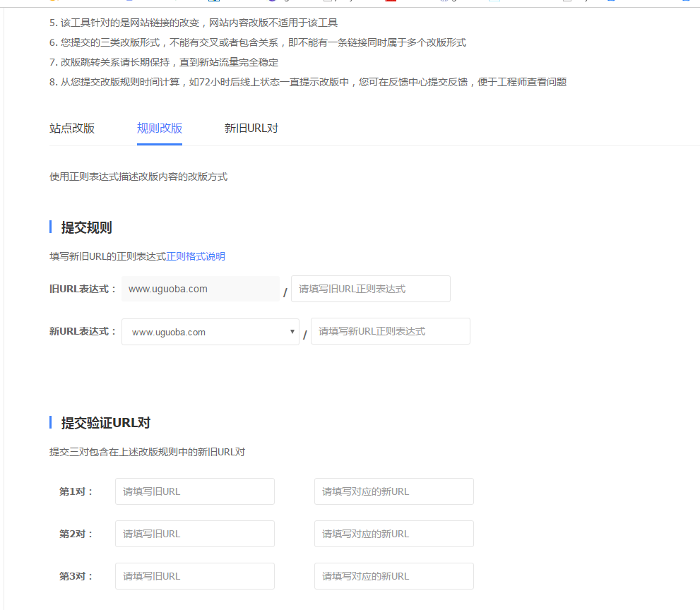Expand the www.uguoba.com selector arrow
This screenshot has width=700, height=610.
(x=292, y=331)
